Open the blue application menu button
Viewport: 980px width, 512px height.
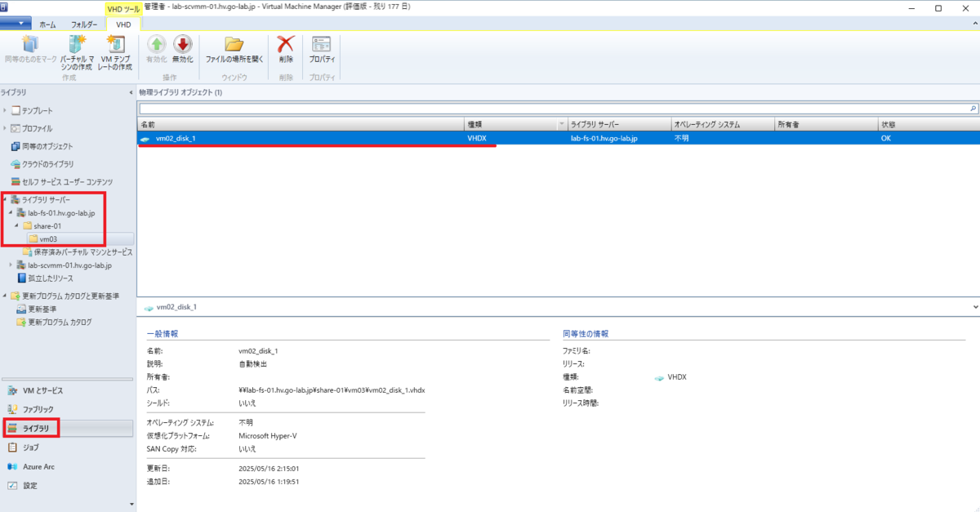pyautogui.click(x=16, y=24)
